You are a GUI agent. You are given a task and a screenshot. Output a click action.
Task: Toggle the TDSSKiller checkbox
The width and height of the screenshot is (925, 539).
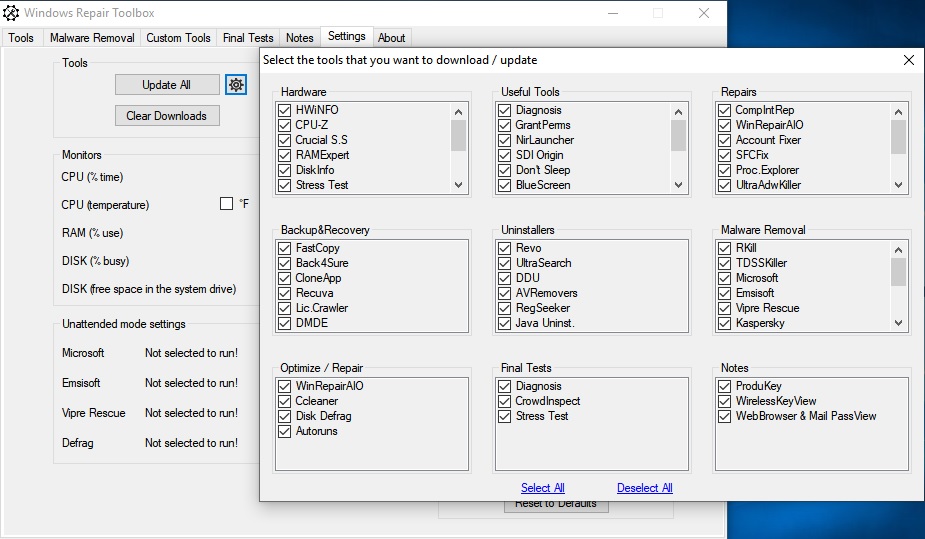pyautogui.click(x=724, y=263)
